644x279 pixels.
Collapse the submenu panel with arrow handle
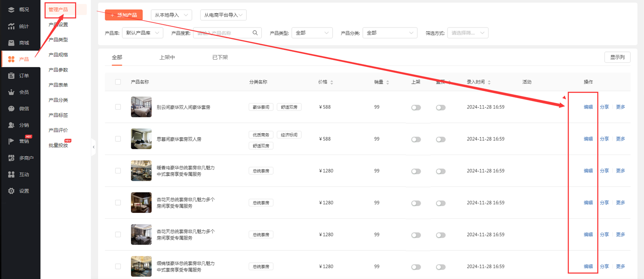pos(94,147)
